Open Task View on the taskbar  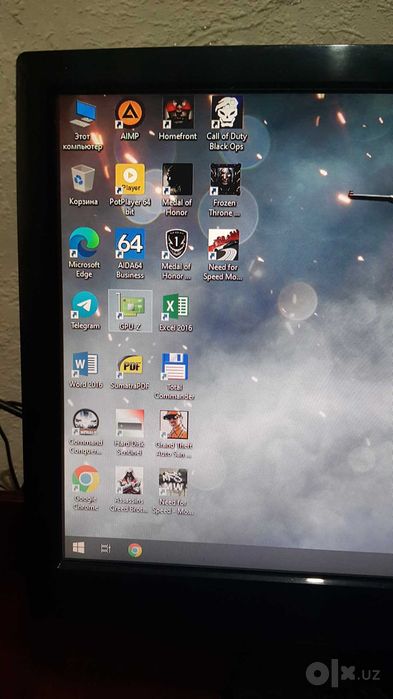coord(106,549)
